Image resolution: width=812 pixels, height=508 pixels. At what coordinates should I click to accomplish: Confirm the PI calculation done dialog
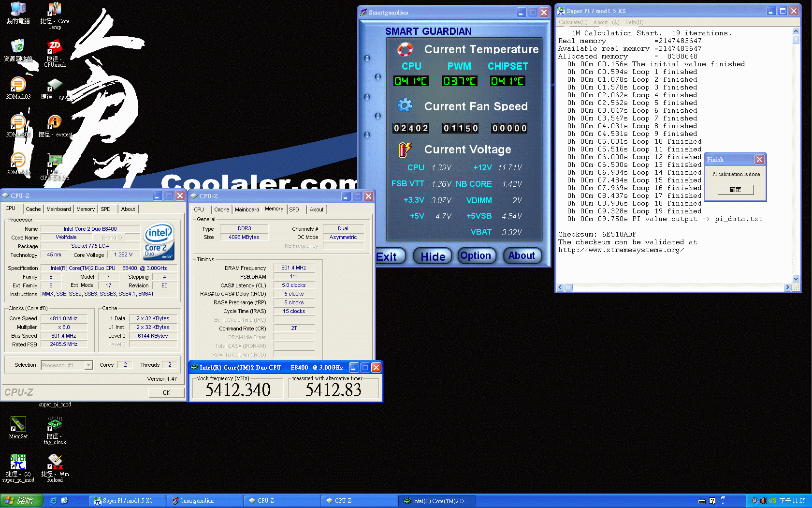pos(735,189)
